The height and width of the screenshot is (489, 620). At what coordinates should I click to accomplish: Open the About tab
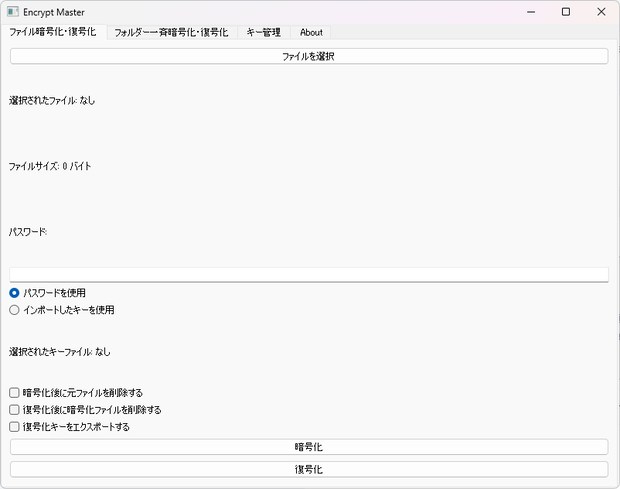tap(311, 32)
